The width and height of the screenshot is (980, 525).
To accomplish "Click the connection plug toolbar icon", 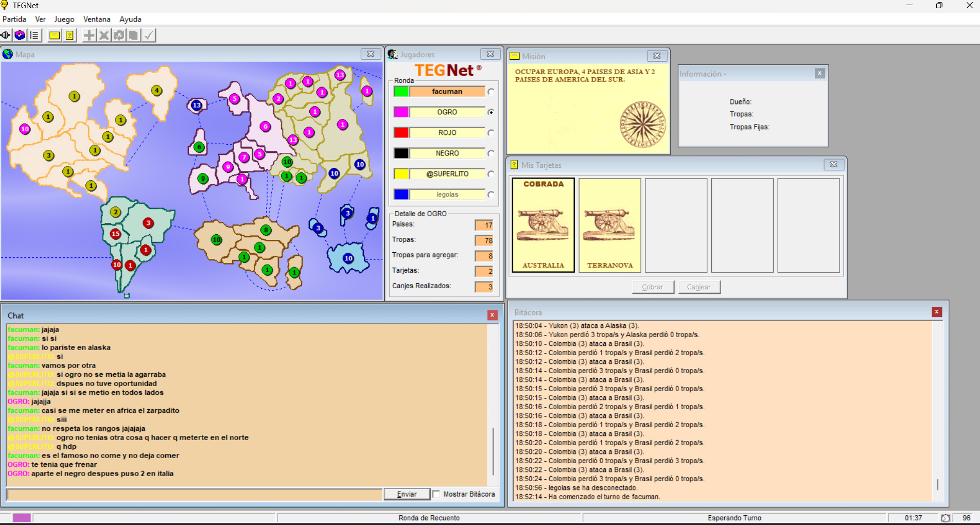I will click(6, 35).
